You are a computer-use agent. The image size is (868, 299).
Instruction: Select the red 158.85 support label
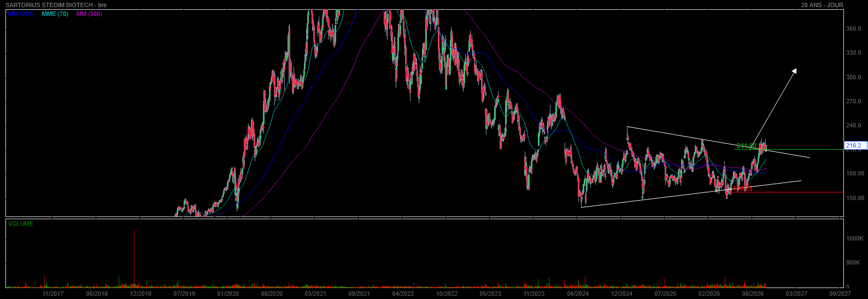(743, 189)
